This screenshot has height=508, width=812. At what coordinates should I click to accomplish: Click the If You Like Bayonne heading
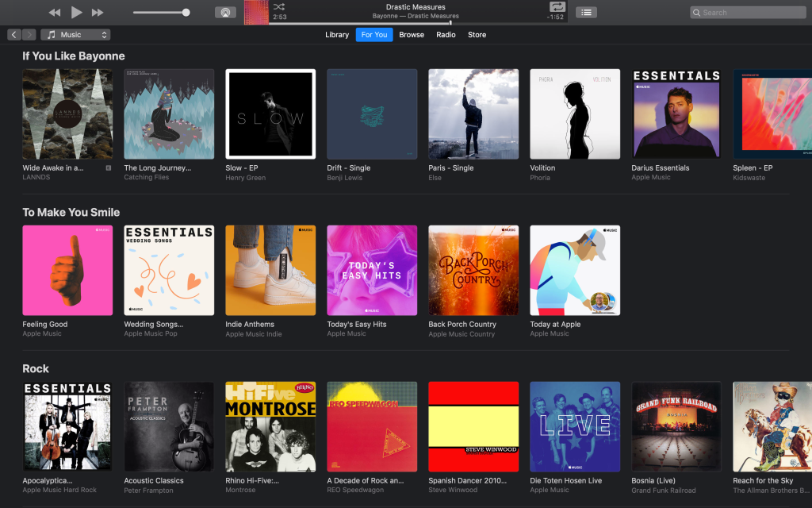[74, 56]
